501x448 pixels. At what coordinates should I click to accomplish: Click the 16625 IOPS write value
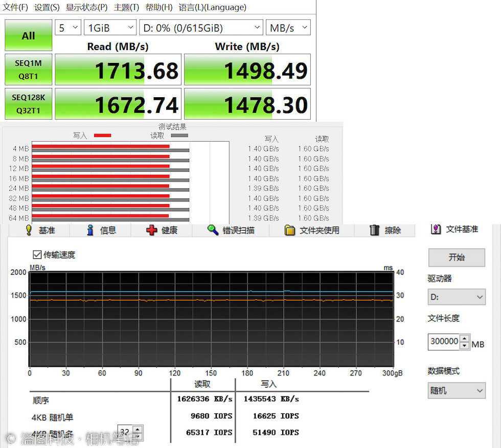click(276, 416)
